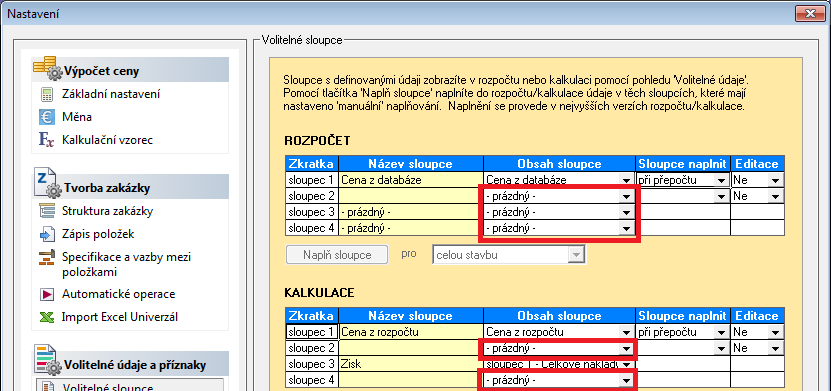Open Kalkulace sloupec 4 Obsah sloupce dropdown
Image resolution: width=831 pixels, height=391 pixels.
pyautogui.click(x=627, y=380)
